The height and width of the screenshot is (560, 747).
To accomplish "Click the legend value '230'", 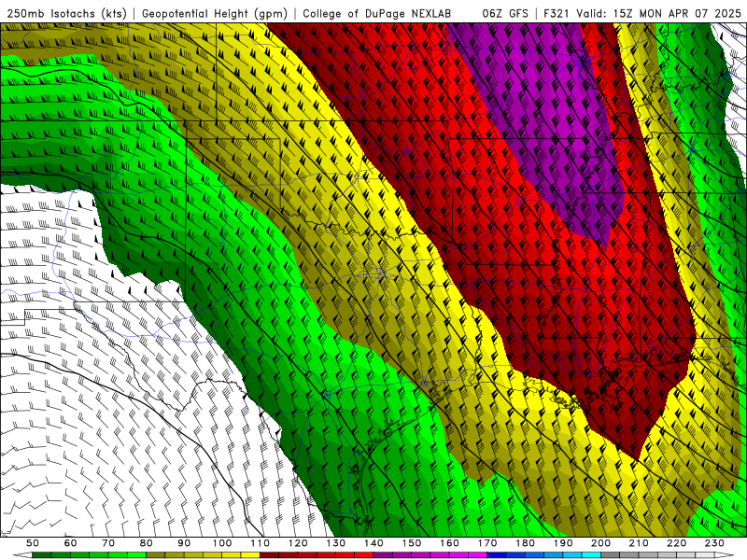I will pos(714,543).
